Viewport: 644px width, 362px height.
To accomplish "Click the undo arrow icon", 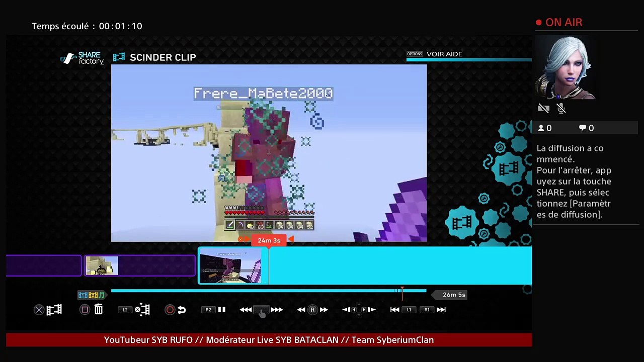I will click(x=182, y=310).
